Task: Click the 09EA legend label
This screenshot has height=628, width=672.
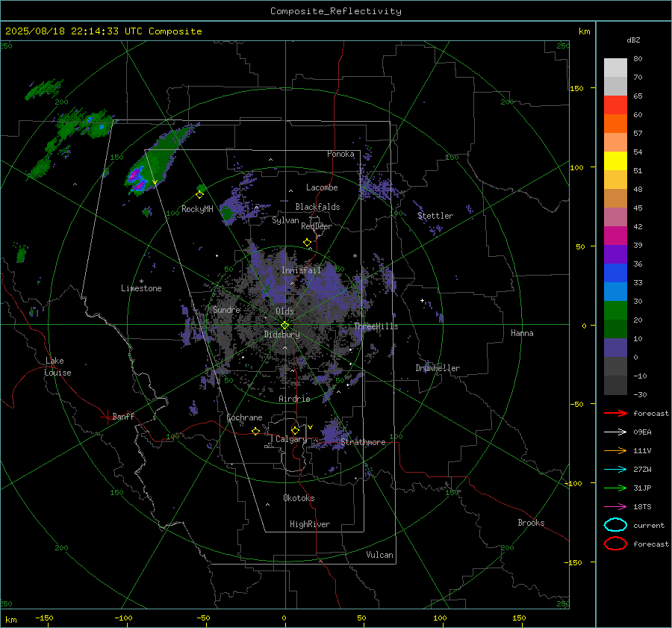Action: 642,432
